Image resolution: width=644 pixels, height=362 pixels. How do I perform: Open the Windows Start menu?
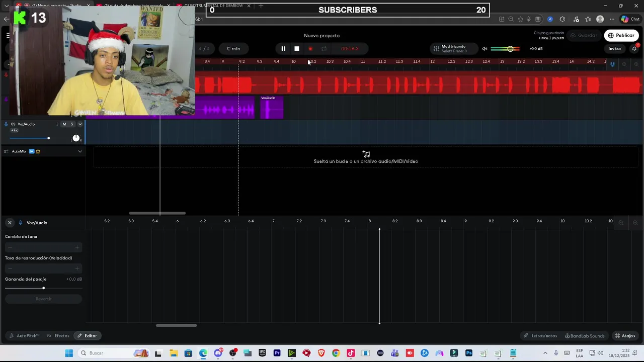tap(69, 353)
